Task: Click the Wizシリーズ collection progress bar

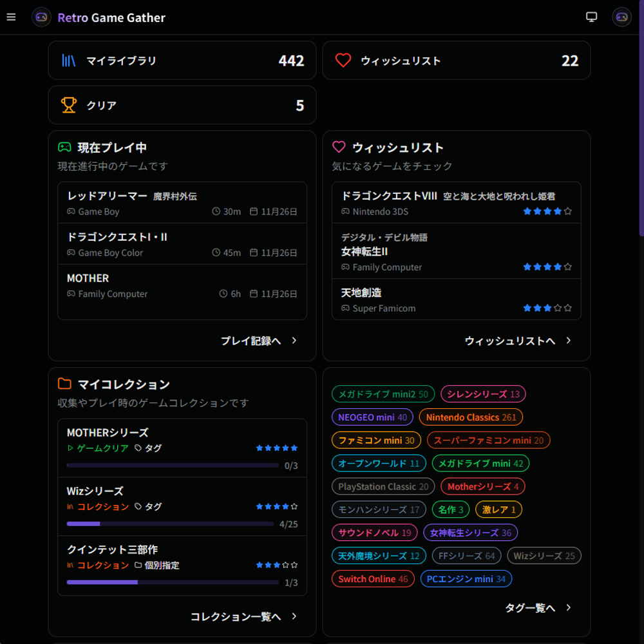Action: coord(173,524)
